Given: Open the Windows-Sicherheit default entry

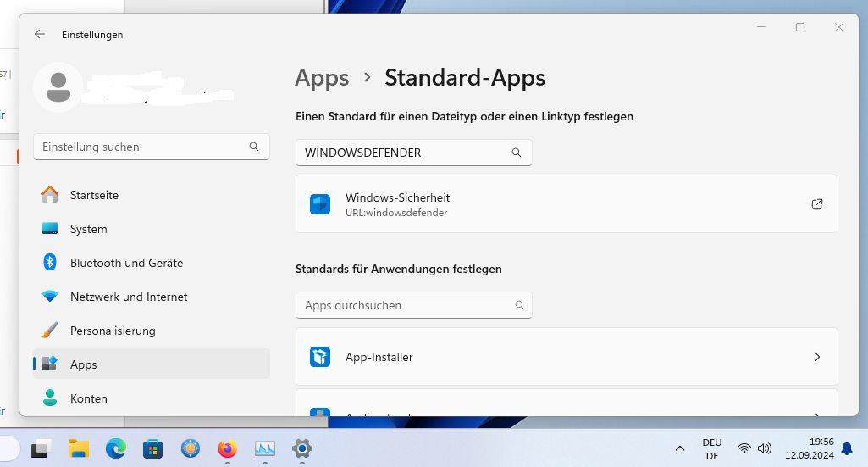Looking at the screenshot, I should point(567,204).
